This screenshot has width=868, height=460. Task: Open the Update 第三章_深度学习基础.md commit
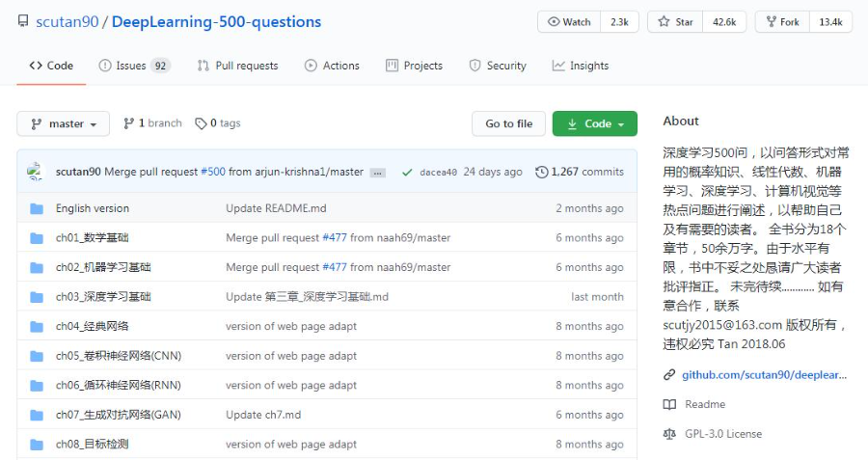click(308, 297)
